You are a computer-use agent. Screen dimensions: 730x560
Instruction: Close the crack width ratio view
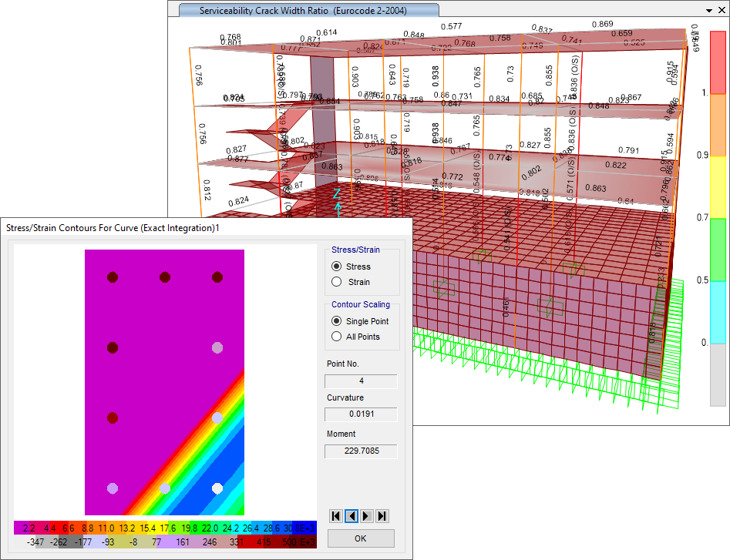click(x=722, y=10)
